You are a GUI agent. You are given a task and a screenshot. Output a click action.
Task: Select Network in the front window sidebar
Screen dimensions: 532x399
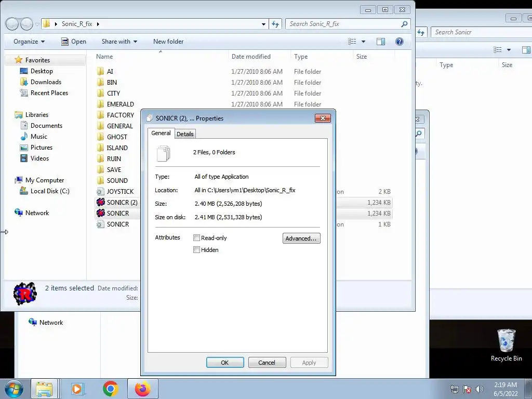point(37,212)
